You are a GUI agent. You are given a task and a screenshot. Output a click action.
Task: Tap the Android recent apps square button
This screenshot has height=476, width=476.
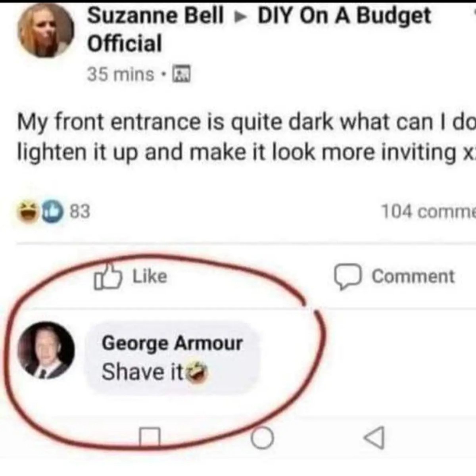(x=150, y=437)
